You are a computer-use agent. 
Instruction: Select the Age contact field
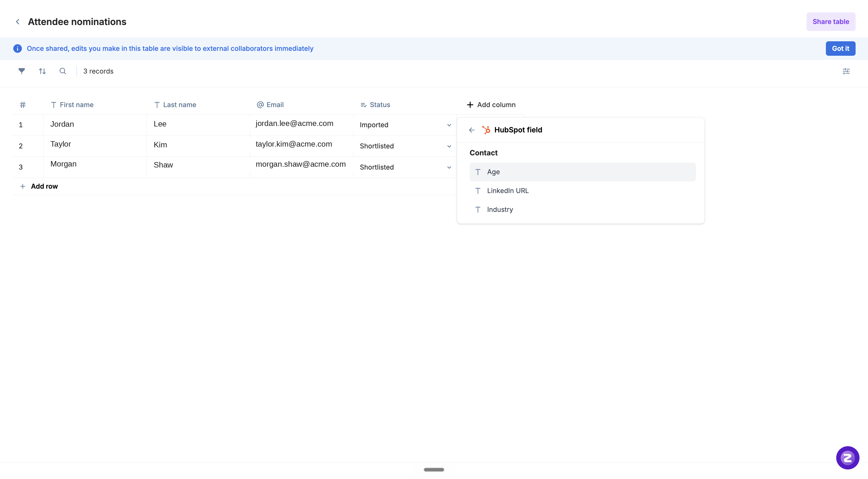582,172
